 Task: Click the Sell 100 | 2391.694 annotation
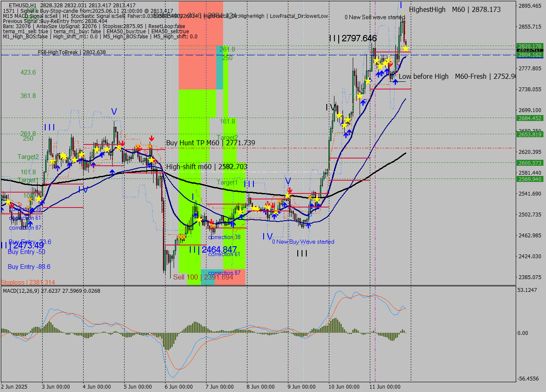click(x=203, y=277)
